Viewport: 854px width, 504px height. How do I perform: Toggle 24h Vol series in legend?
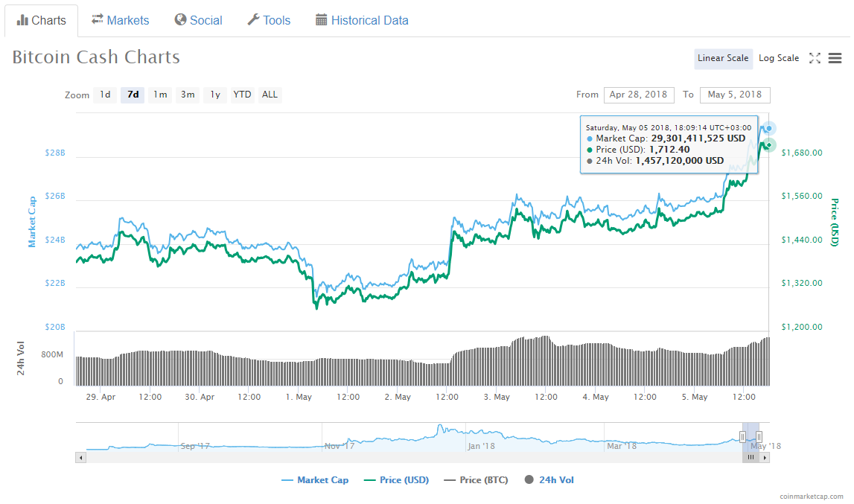(x=549, y=480)
